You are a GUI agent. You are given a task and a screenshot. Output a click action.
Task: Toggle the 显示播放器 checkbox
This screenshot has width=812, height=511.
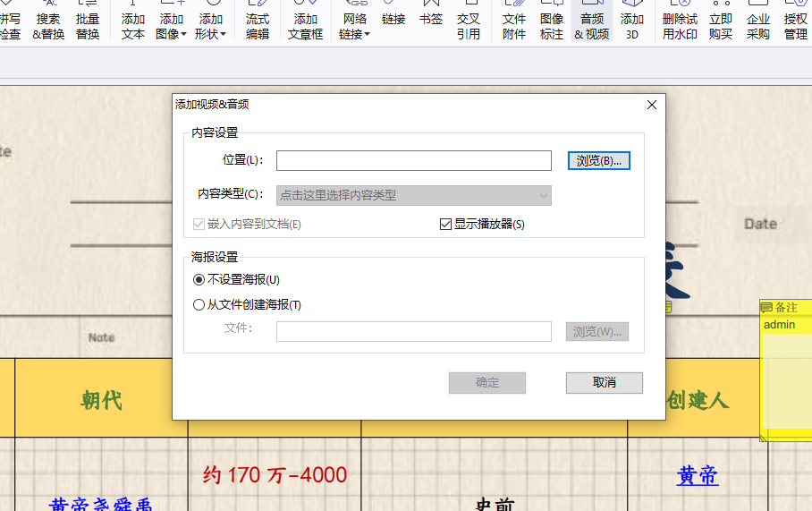445,225
